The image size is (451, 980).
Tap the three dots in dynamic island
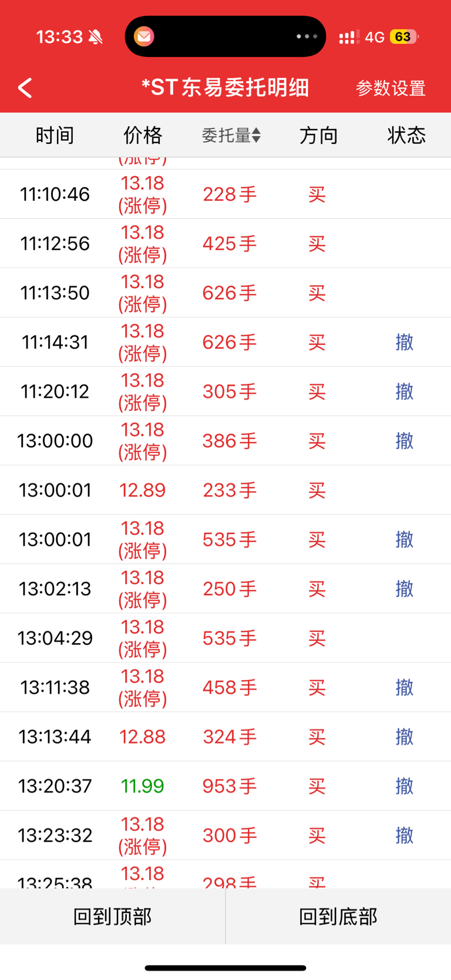[307, 36]
